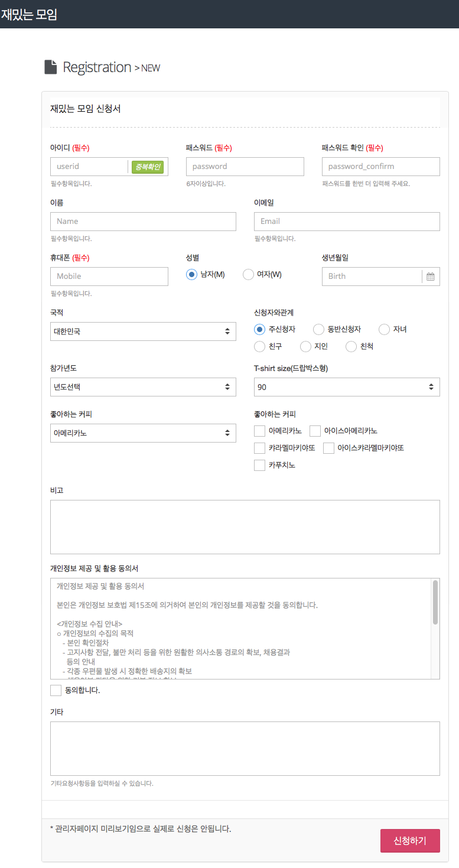Screen dimensions: 459x868
Task: Choose 지인 relationship option
Action: pos(305,346)
